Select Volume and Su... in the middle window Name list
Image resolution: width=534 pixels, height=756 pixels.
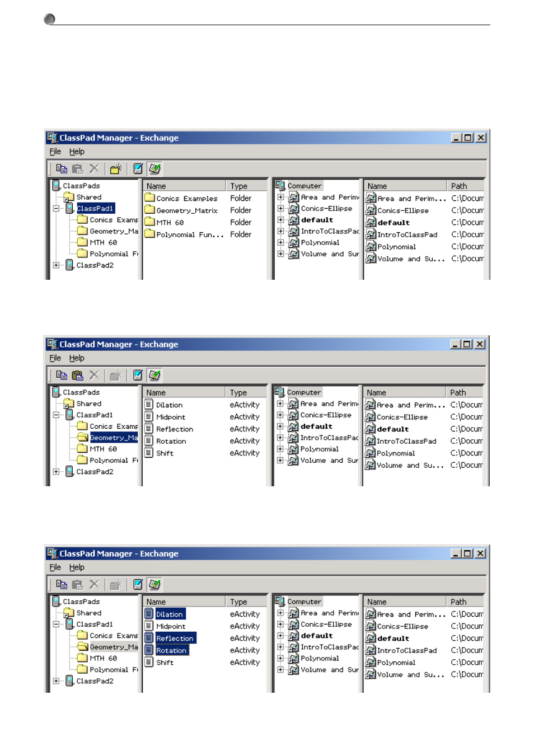[x=410, y=465]
